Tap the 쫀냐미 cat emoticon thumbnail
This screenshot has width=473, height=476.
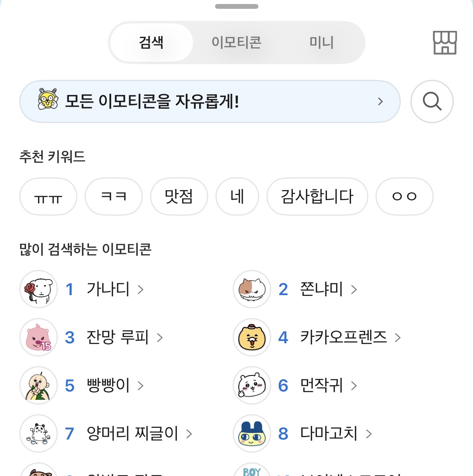point(252,289)
